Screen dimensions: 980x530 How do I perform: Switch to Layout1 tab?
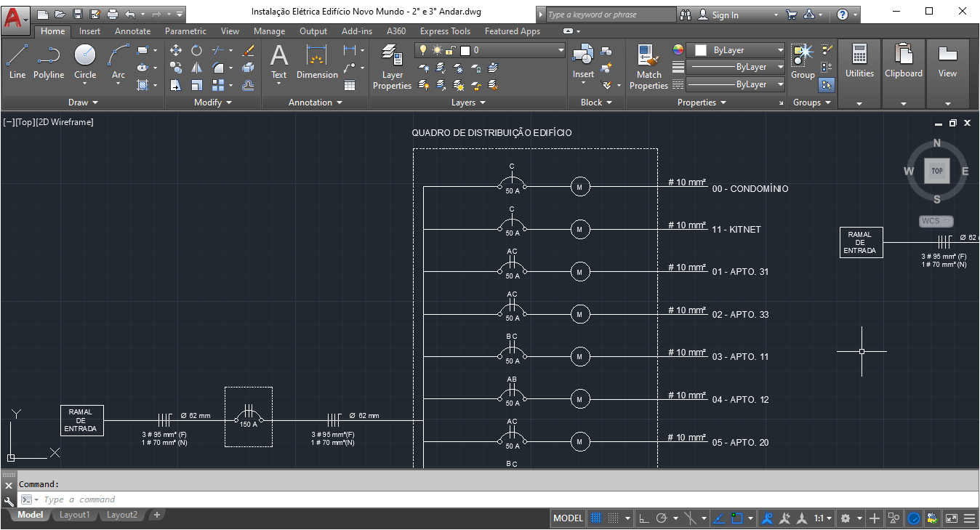point(75,515)
